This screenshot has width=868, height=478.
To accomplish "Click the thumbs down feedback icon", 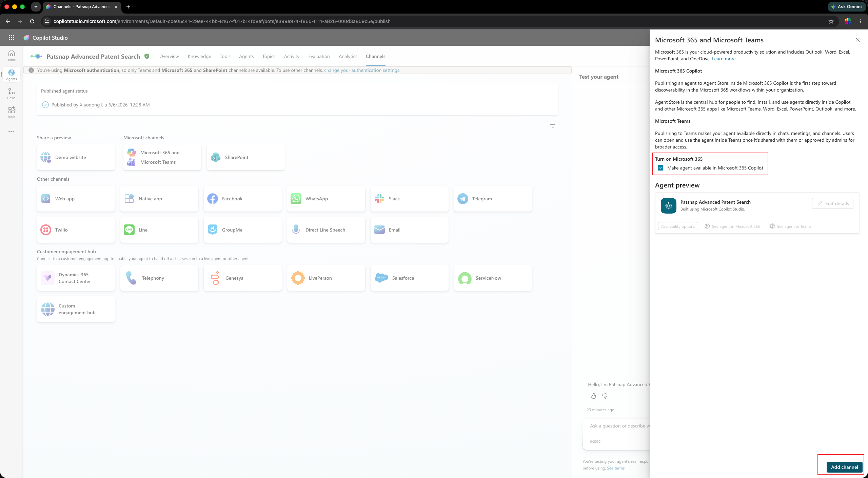I will (x=605, y=396).
